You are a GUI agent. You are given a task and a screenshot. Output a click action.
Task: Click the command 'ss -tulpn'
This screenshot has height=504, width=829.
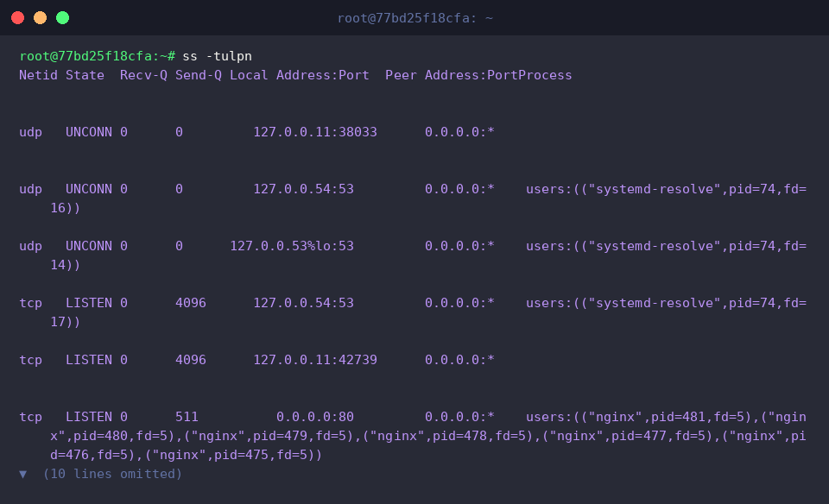tap(217, 56)
